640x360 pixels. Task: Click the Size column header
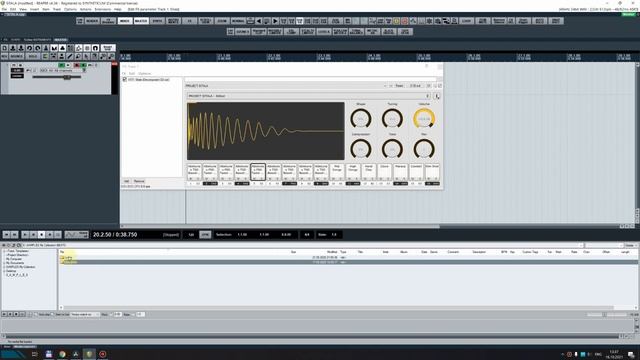293,252
